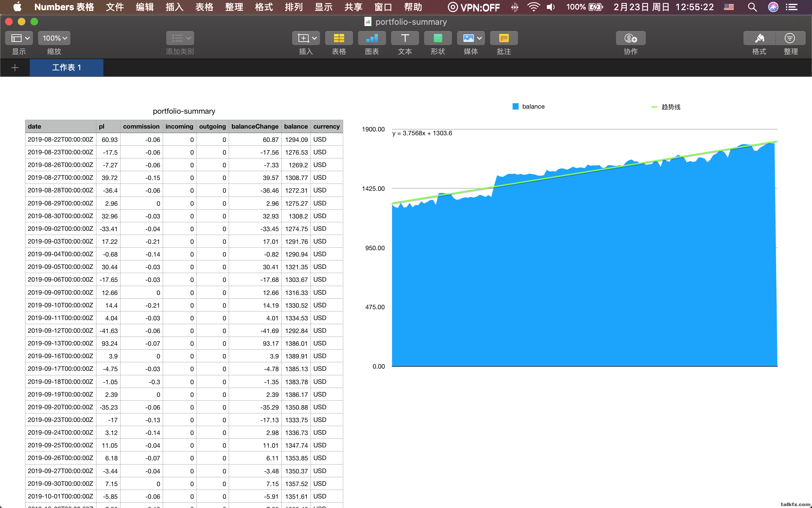Image resolution: width=812 pixels, height=508 pixels.
Task: Open the Numbers 表格 app menu
Action: click(x=64, y=7)
